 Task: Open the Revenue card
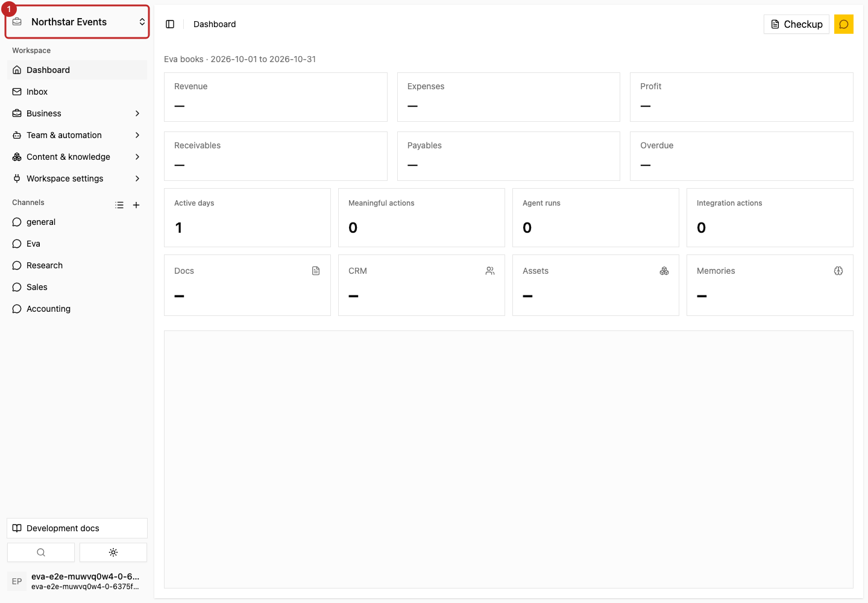click(275, 97)
